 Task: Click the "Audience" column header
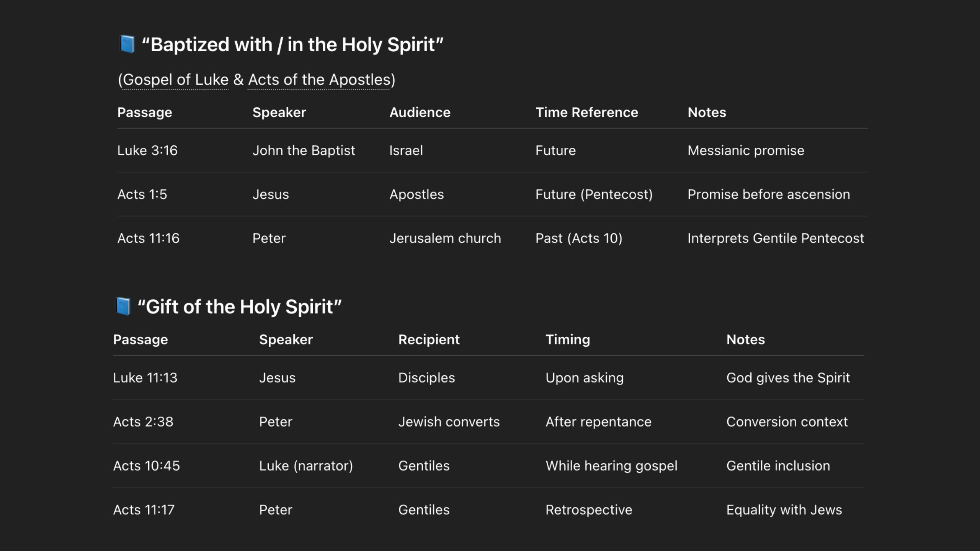[420, 112]
